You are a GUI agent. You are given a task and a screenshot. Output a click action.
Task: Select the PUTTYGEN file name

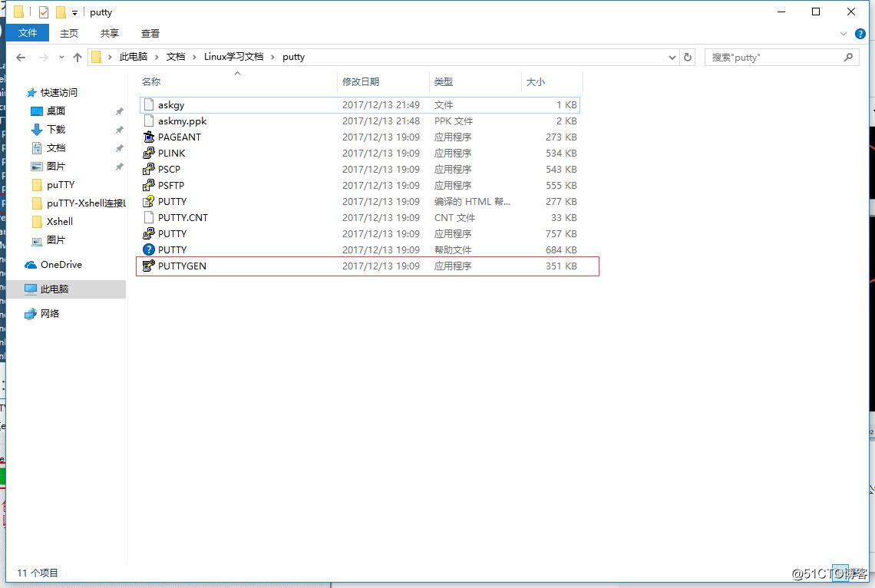[182, 266]
